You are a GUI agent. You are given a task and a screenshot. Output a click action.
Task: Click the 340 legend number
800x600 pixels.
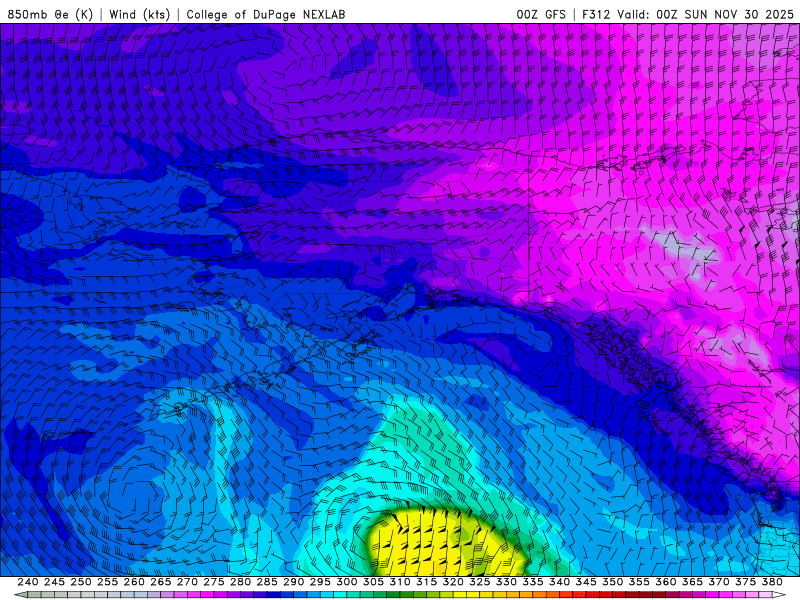coord(559,582)
